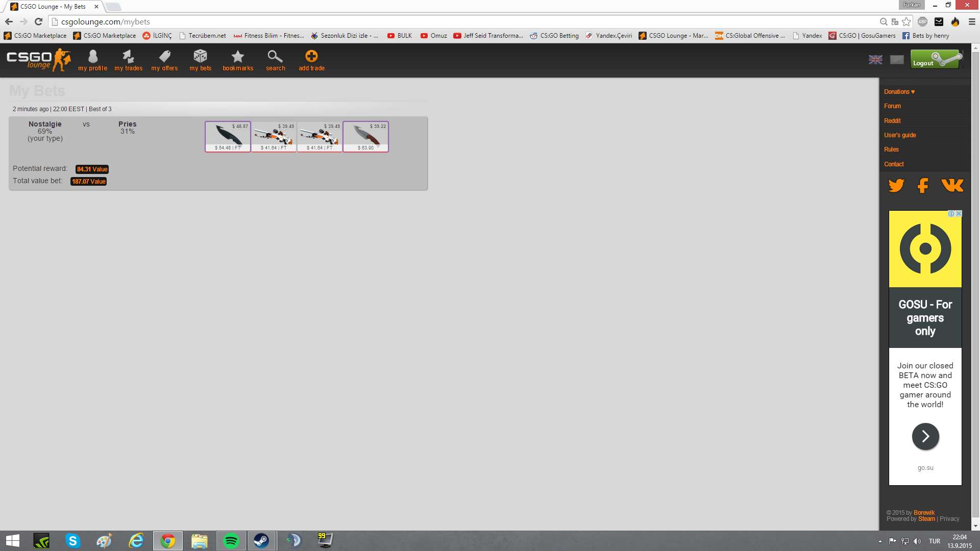The width and height of the screenshot is (980, 551).
Task: Open the Chrome menu hamburger
Action: (x=972, y=21)
